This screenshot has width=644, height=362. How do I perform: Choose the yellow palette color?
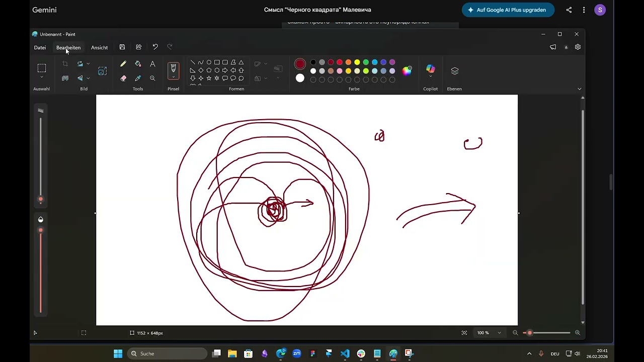(357, 62)
